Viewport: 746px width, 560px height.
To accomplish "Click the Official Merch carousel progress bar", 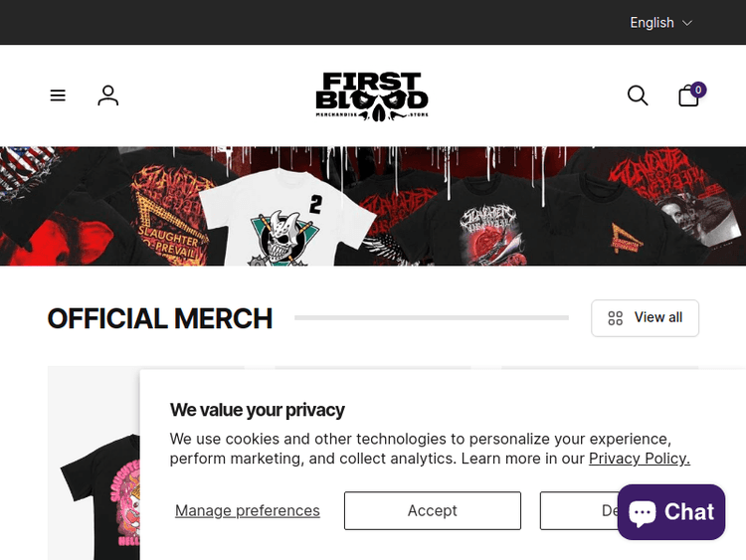I will [x=431, y=318].
